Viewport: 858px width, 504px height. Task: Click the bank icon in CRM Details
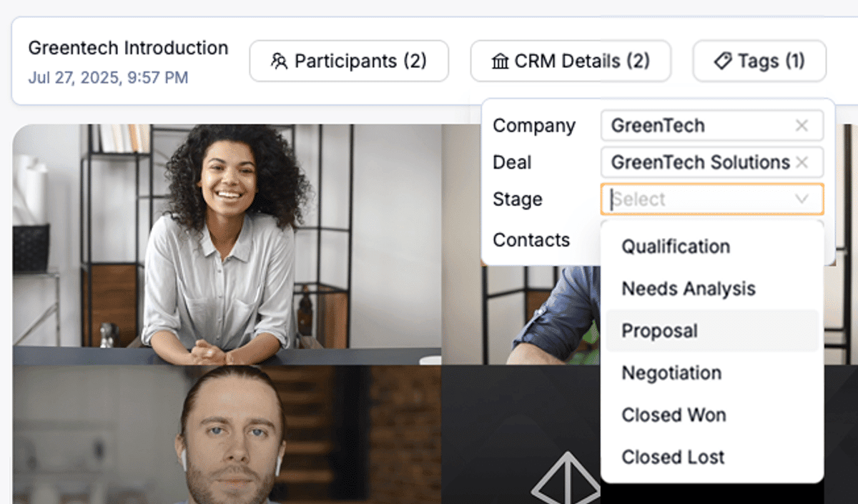[500, 61]
